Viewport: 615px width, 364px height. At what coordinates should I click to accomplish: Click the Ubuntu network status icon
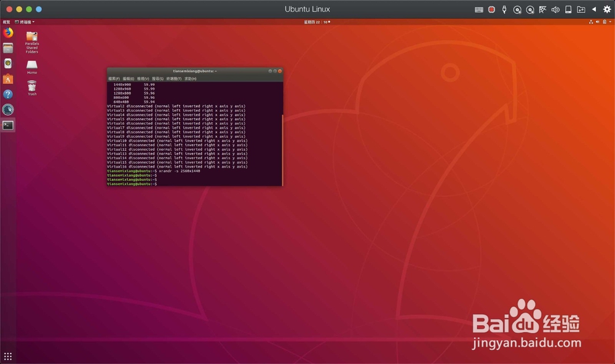pos(590,22)
